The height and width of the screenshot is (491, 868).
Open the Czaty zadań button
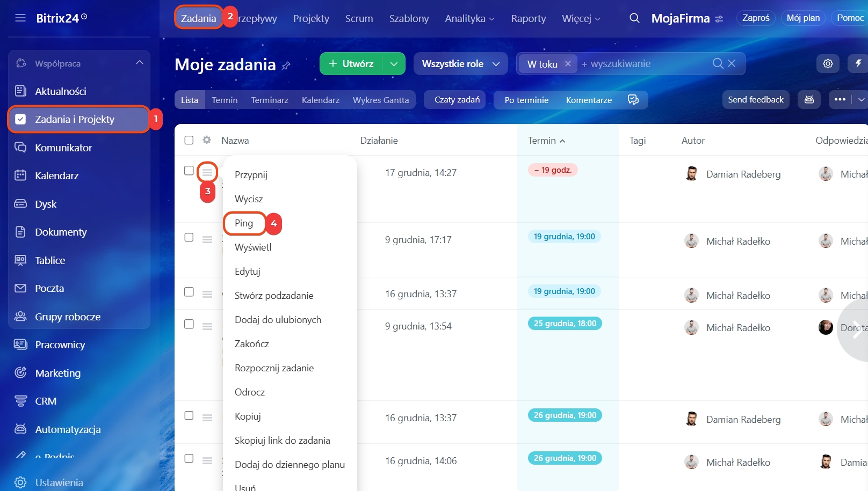tap(457, 100)
